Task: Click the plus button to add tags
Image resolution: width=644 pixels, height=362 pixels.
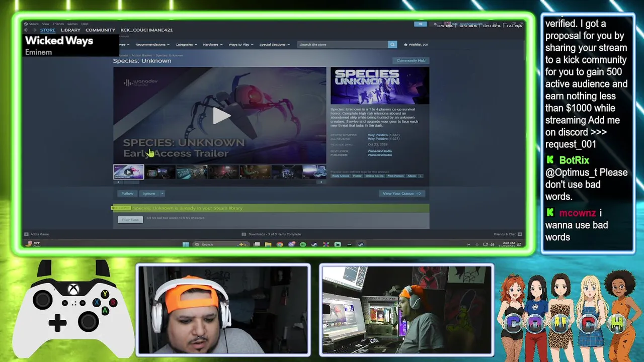Action: [x=421, y=176]
